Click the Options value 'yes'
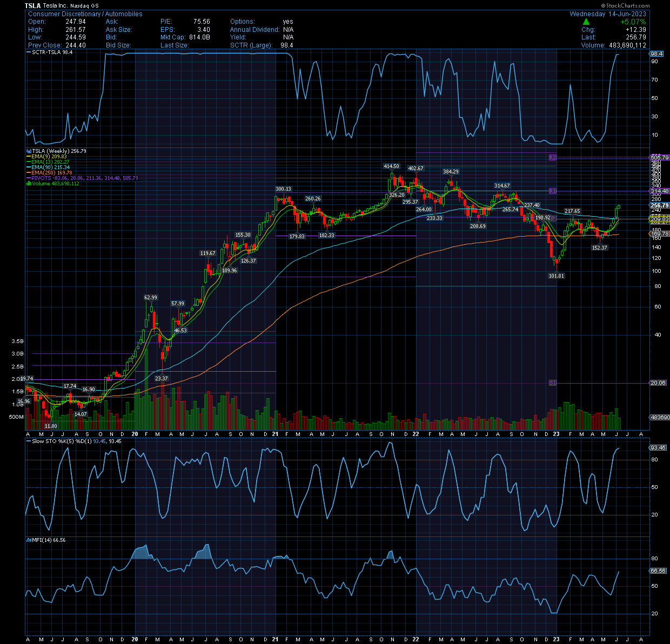 pos(288,22)
